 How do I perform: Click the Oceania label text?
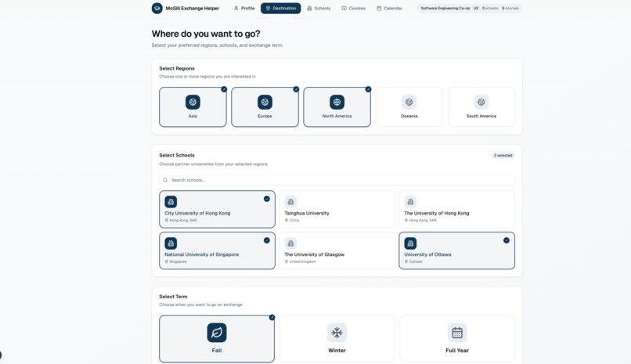coord(409,116)
